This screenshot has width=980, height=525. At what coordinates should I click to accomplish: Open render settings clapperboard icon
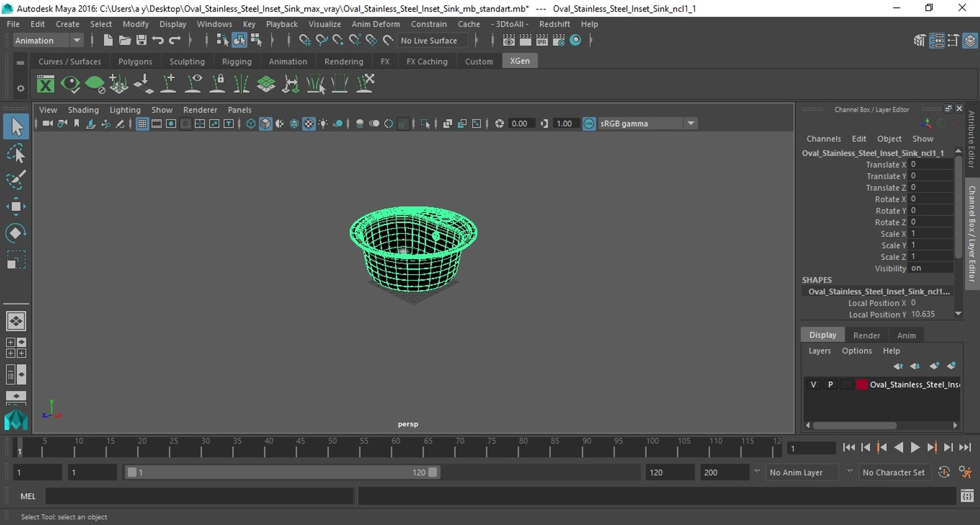click(559, 40)
